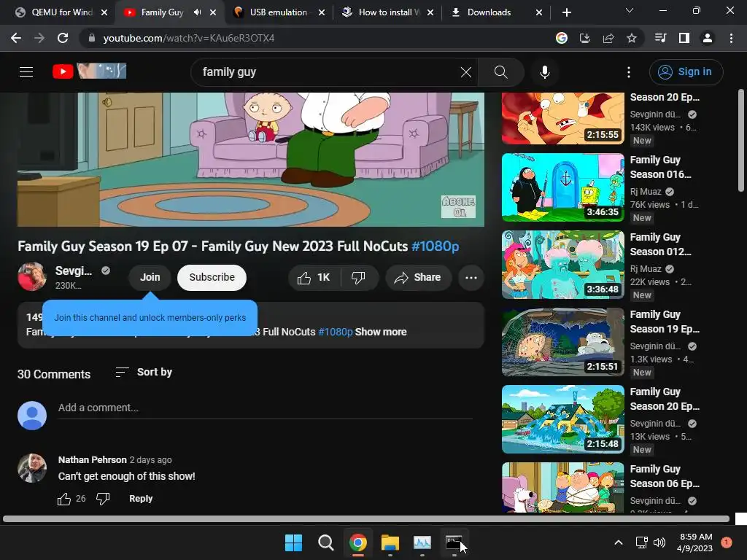
Task: Click the magnifier search button
Action: click(500, 72)
